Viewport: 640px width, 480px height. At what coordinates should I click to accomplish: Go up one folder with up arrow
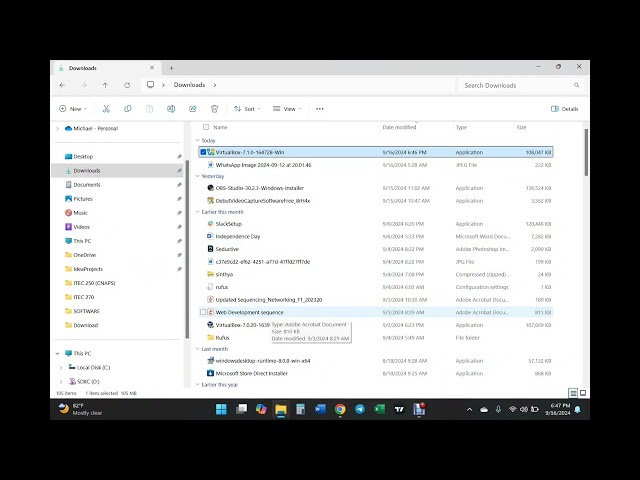(x=105, y=85)
